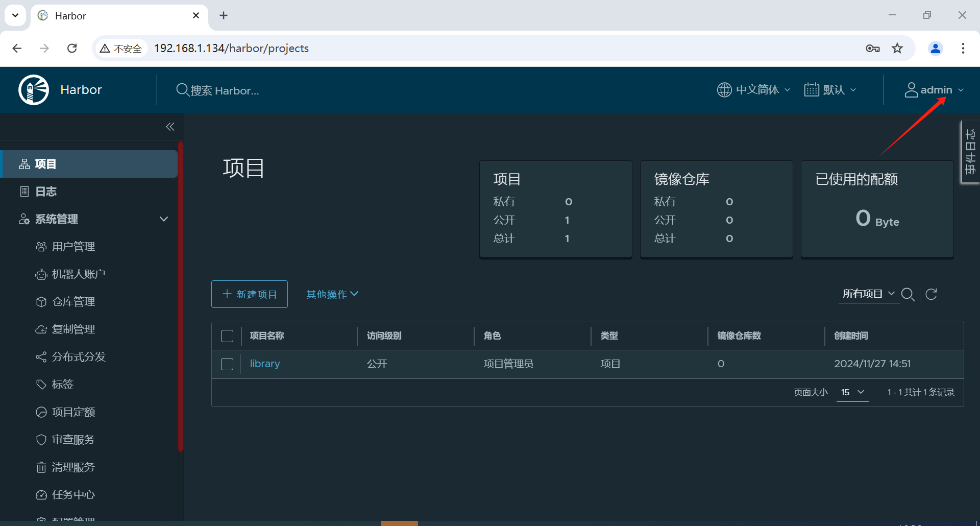Open a new browser tab
This screenshot has width=980, height=526.
click(224, 15)
